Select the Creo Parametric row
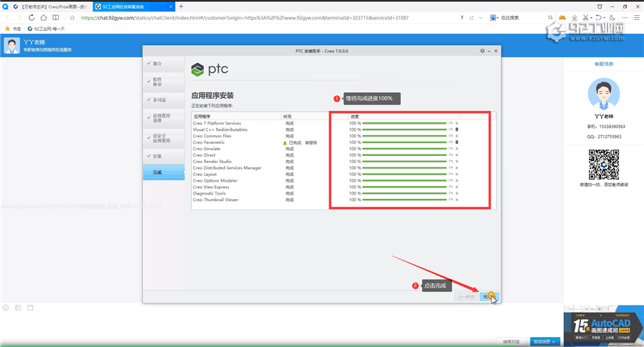Viewport: 644px width, 347px height. pos(343,142)
